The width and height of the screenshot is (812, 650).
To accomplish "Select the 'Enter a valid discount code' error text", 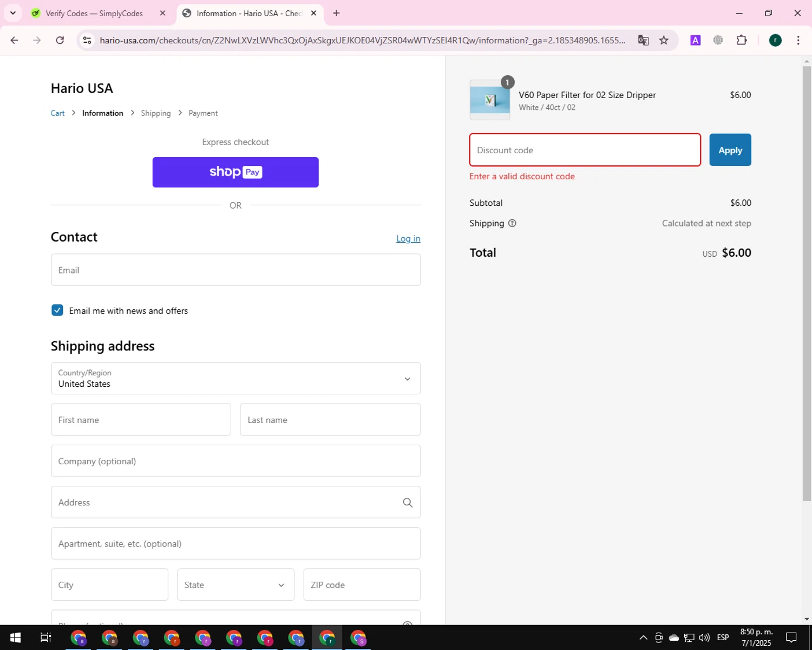I will tap(522, 176).
